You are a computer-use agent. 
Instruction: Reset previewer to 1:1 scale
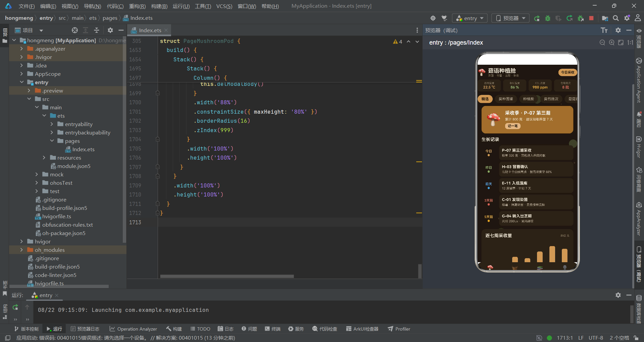tap(630, 43)
